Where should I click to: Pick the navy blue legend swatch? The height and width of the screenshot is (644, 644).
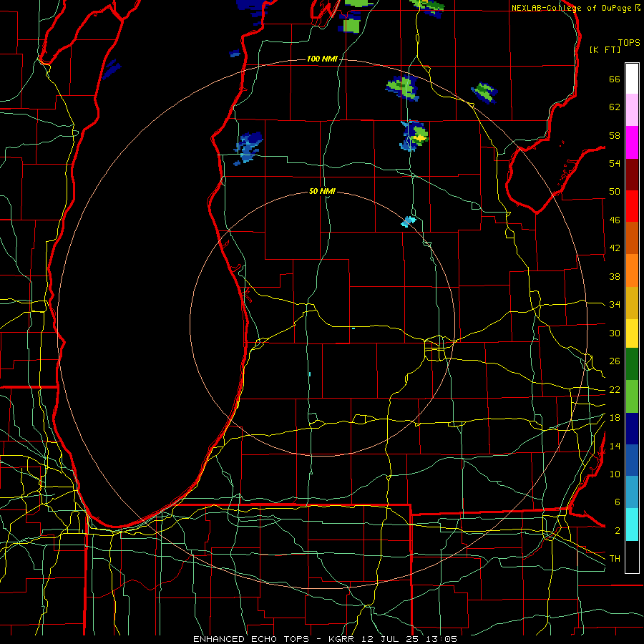(x=632, y=429)
